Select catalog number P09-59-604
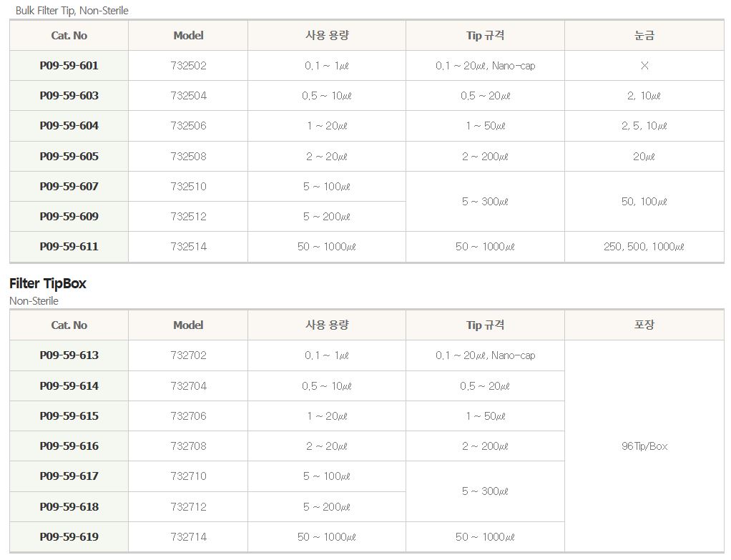Viewport: 731px width, 560px height. click(x=69, y=126)
